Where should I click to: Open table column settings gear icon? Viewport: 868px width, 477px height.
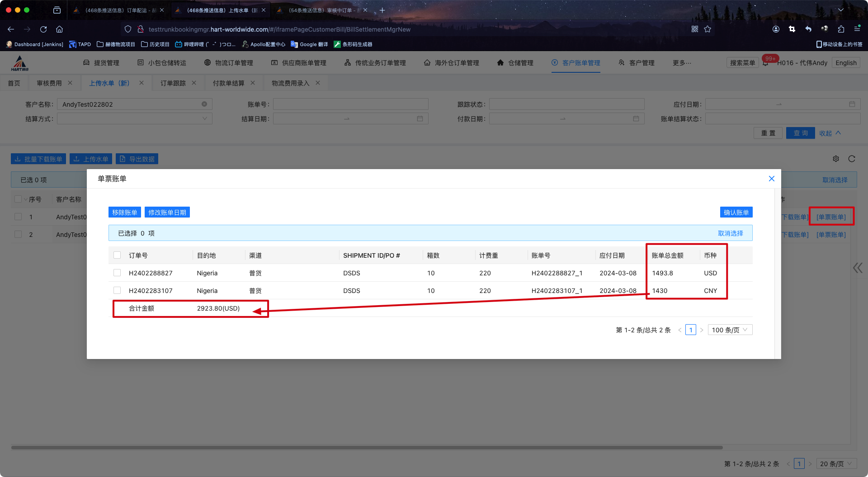pyautogui.click(x=836, y=159)
